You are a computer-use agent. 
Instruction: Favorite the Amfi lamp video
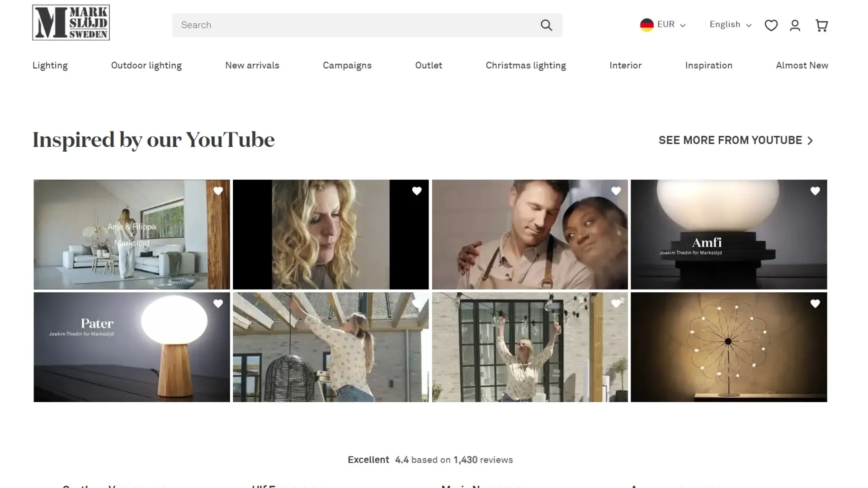[815, 191]
